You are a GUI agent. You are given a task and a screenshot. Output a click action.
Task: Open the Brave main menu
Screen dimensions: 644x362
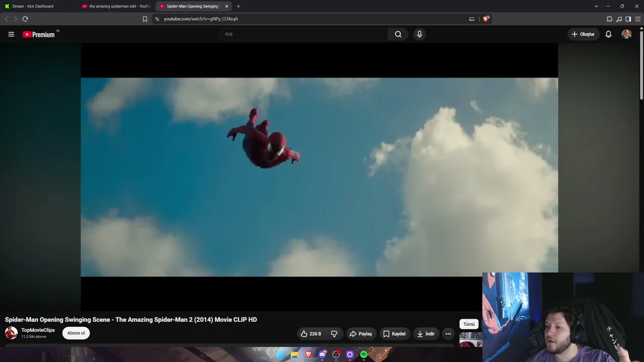pos(637,19)
